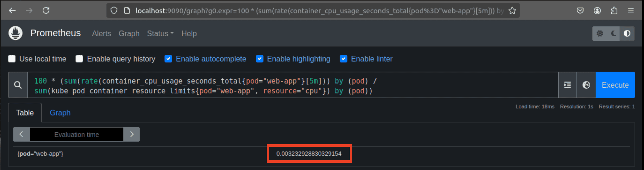Step evaluation time backward
Screen dimensions: 644x170
[x=21, y=135]
